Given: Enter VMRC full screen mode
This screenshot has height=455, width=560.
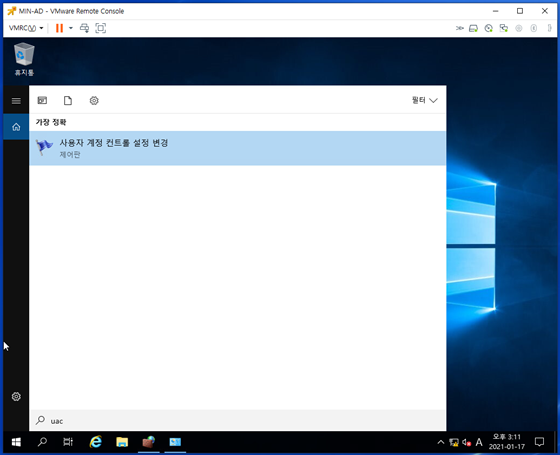Looking at the screenshot, I should pos(101,28).
